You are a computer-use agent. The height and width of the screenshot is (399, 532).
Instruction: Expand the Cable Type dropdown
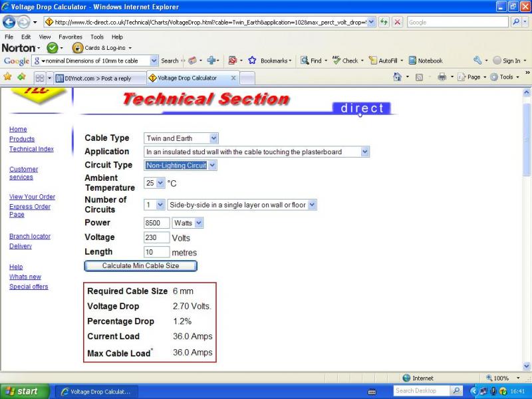pos(213,138)
